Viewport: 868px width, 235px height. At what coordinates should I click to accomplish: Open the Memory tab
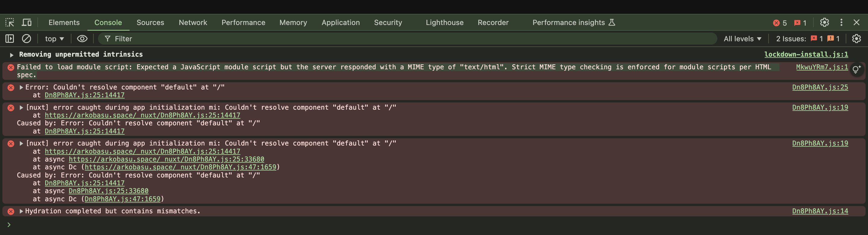tap(293, 23)
